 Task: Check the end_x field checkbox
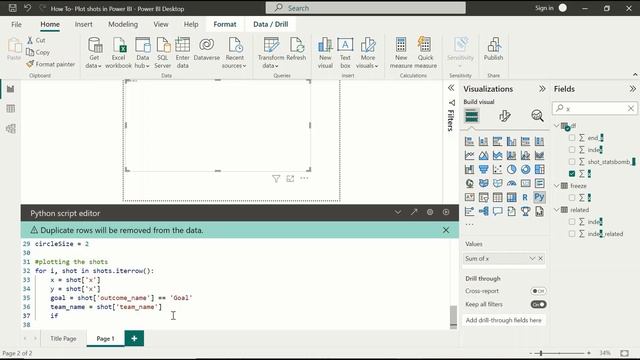coord(572,138)
